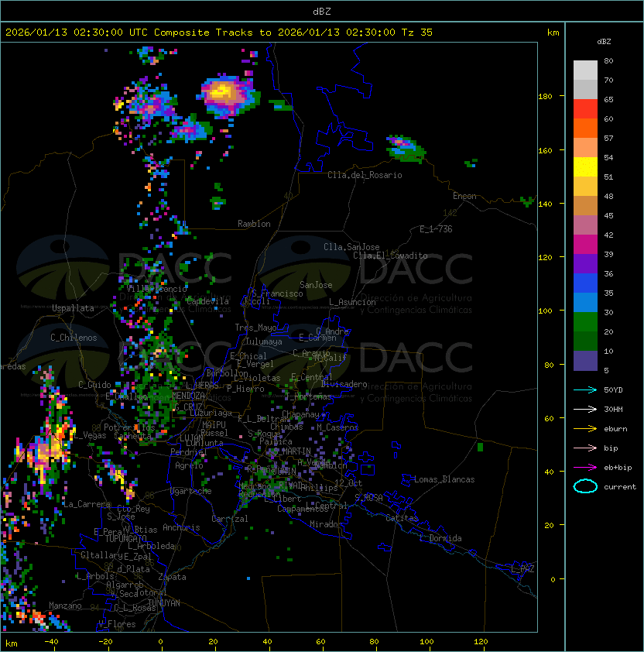The image size is (644, 652).
Task: Click the 'Uspallata' place label
Action: (74, 308)
